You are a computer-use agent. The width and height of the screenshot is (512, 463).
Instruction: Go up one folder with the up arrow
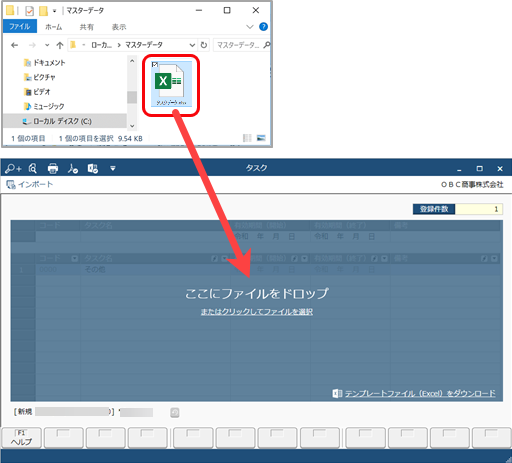click(x=60, y=45)
